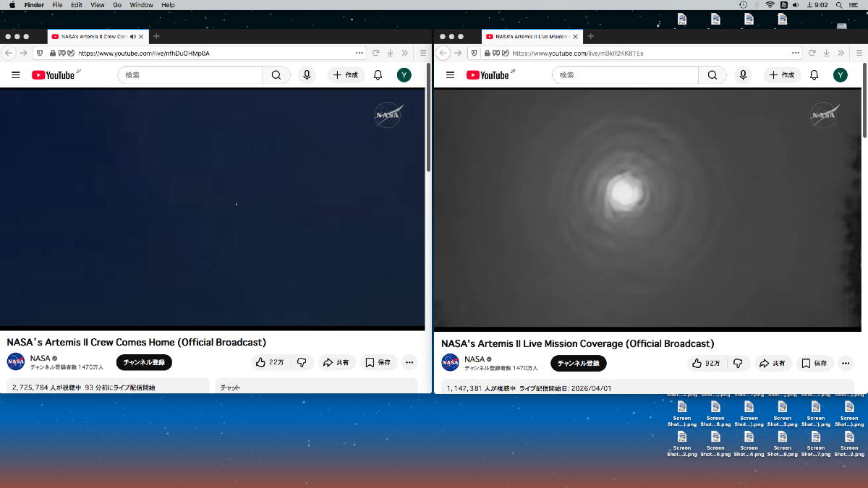Open YouTube guide menu in left window
Screen dimensions: 868x488
pos(16,75)
